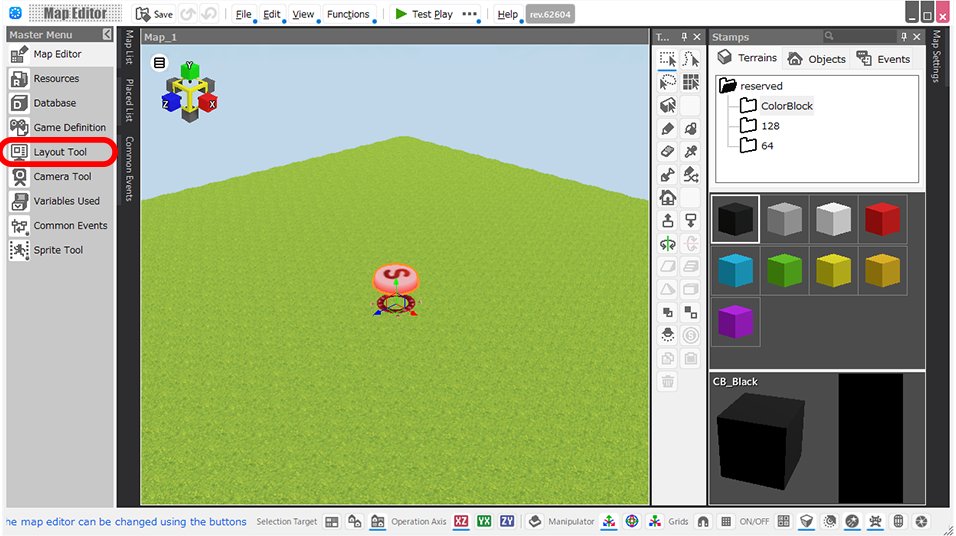This screenshot has height=536, width=956.
Task: Open the Camera Tool
Action: [x=61, y=177]
